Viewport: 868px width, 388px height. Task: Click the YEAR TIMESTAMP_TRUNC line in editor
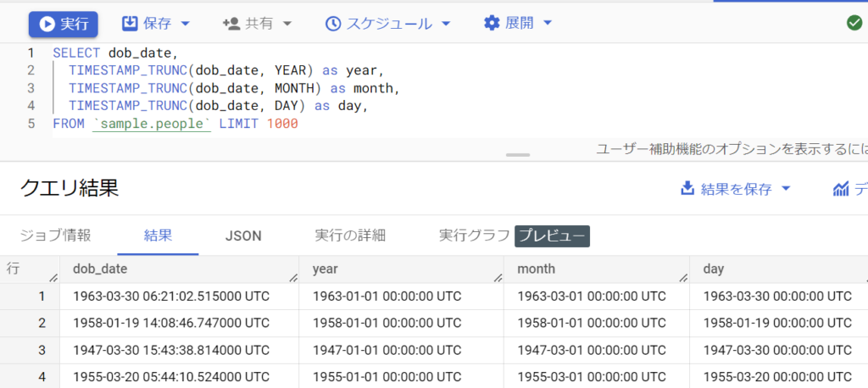(x=225, y=70)
